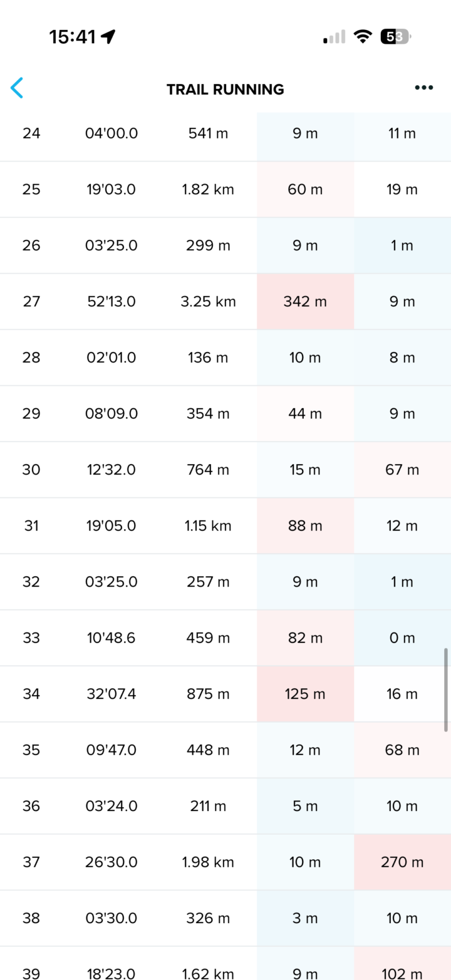
Task: Tap the 270 m descent cell
Action: (402, 862)
